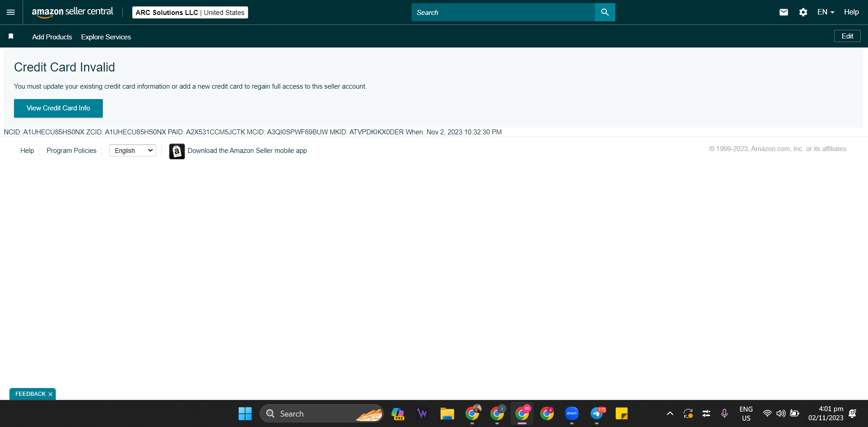Click the bookmark icon in the favorites bar
This screenshot has height=427, width=868.
coord(11,36)
